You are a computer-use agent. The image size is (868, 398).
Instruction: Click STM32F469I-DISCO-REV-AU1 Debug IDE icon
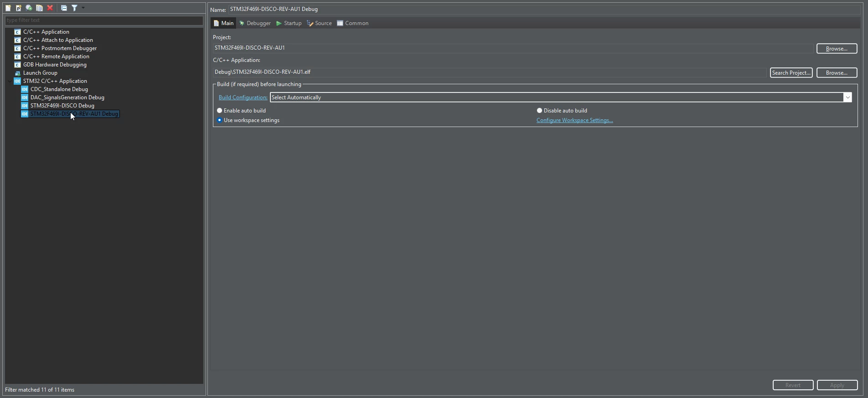point(25,114)
